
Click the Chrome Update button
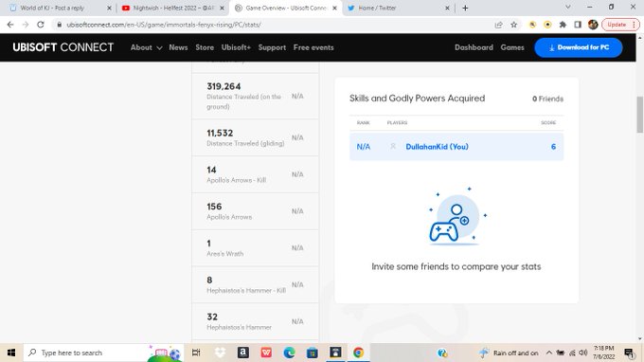click(620, 25)
